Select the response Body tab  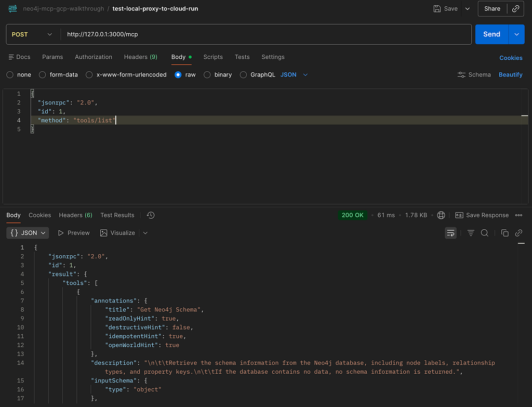pyautogui.click(x=14, y=215)
